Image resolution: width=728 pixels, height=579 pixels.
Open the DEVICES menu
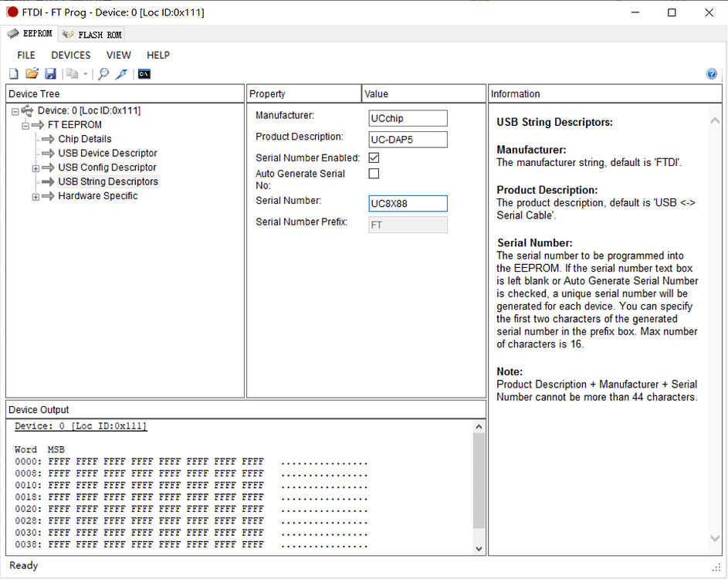(70, 55)
